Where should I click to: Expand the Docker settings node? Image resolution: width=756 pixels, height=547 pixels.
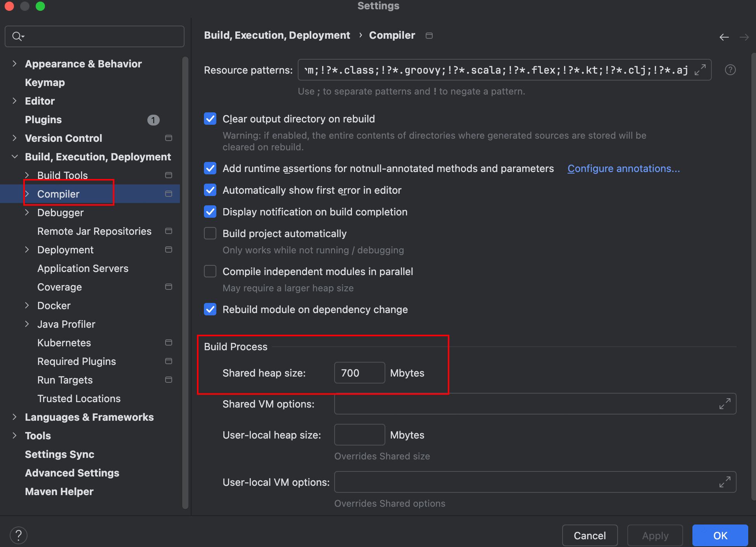point(27,305)
